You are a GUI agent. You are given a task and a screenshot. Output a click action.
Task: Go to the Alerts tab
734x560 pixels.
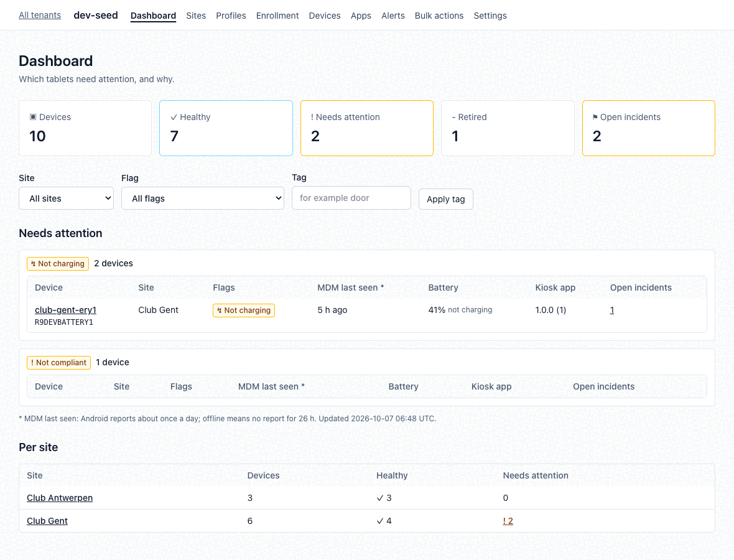393,16
